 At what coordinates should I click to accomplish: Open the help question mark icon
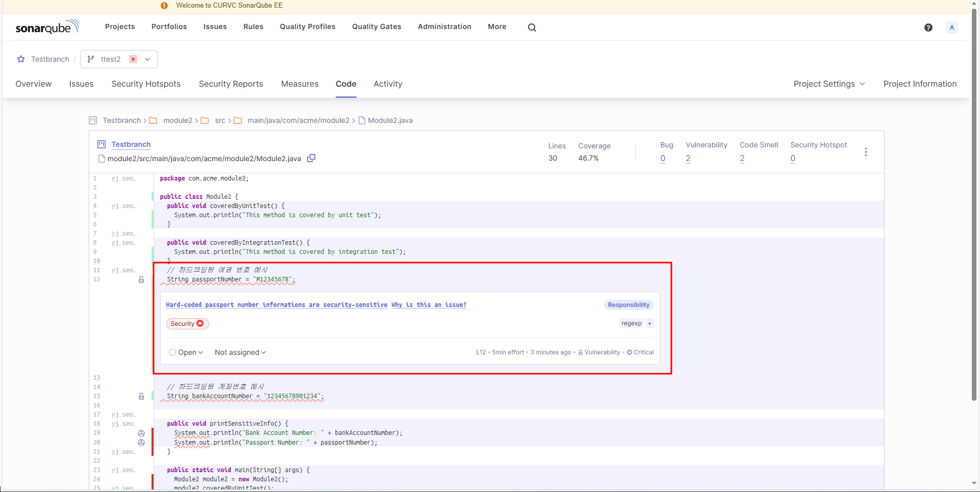(x=928, y=28)
